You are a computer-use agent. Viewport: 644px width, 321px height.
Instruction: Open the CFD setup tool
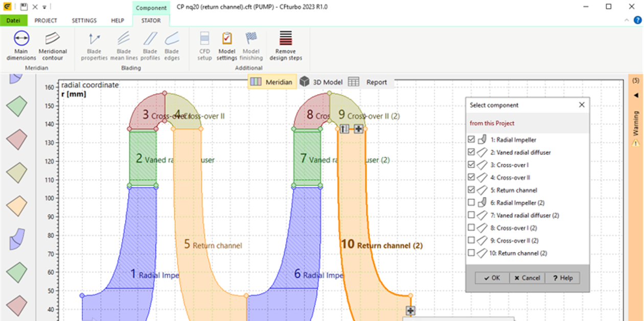tap(204, 45)
